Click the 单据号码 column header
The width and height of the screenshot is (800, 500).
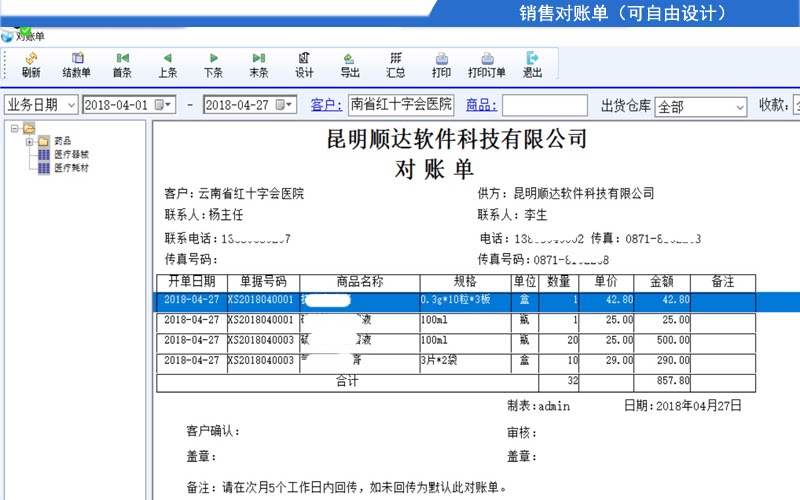[263, 282]
